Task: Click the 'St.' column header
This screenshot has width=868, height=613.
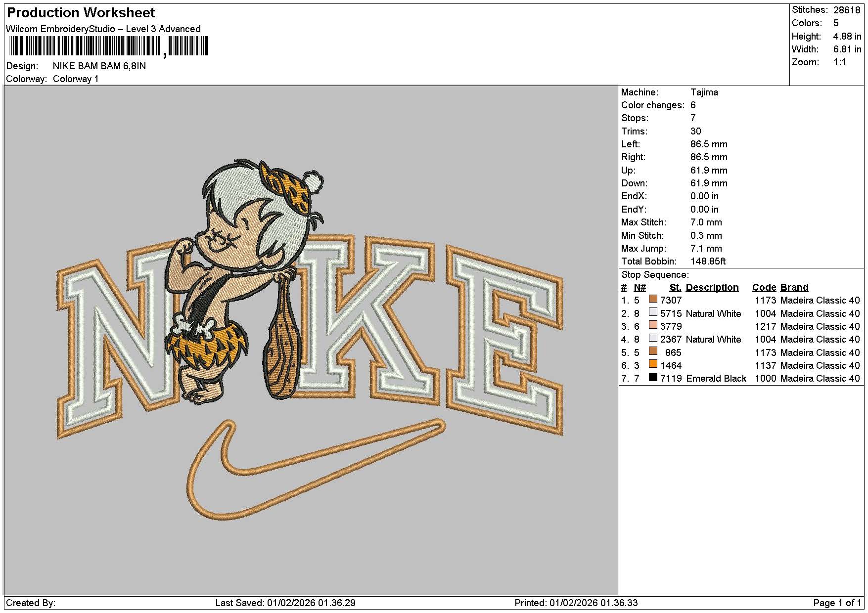Action: [x=675, y=287]
